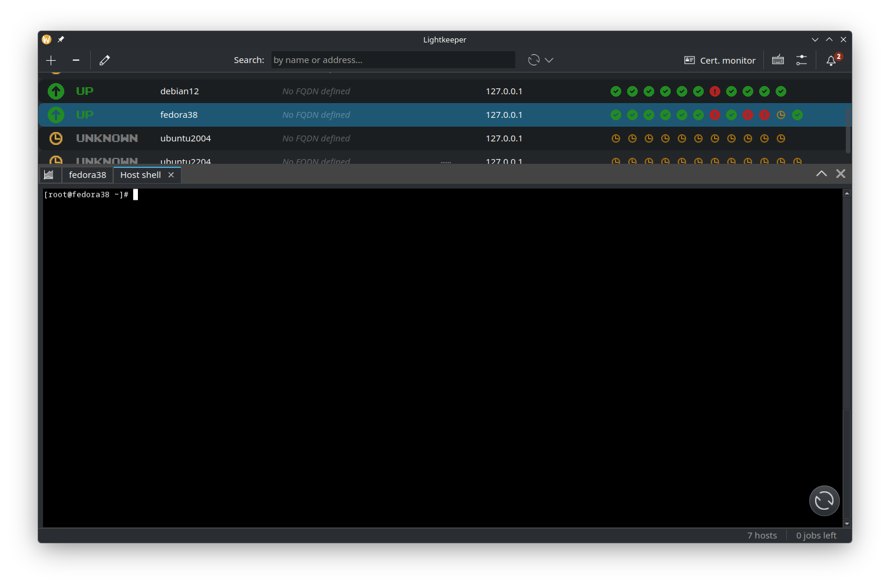Click the green UP status icon for debian12

[x=56, y=91]
